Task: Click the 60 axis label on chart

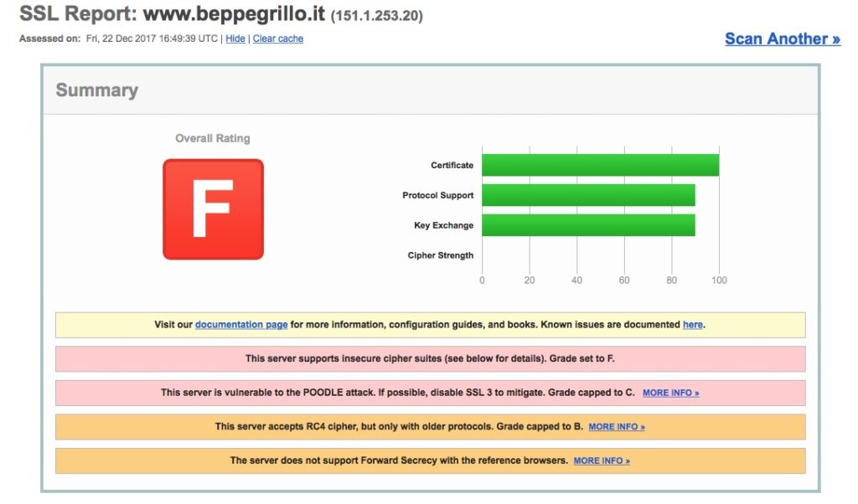Action: pyautogui.click(x=624, y=280)
